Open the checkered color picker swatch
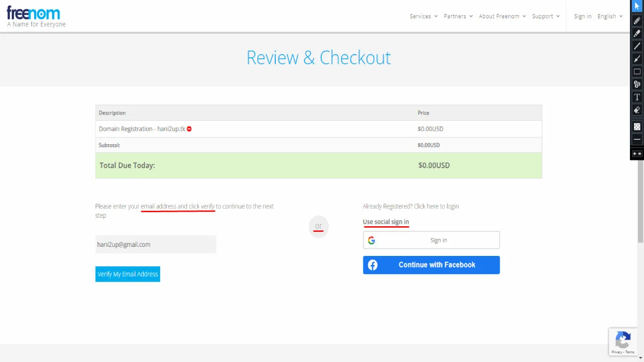 (x=637, y=127)
